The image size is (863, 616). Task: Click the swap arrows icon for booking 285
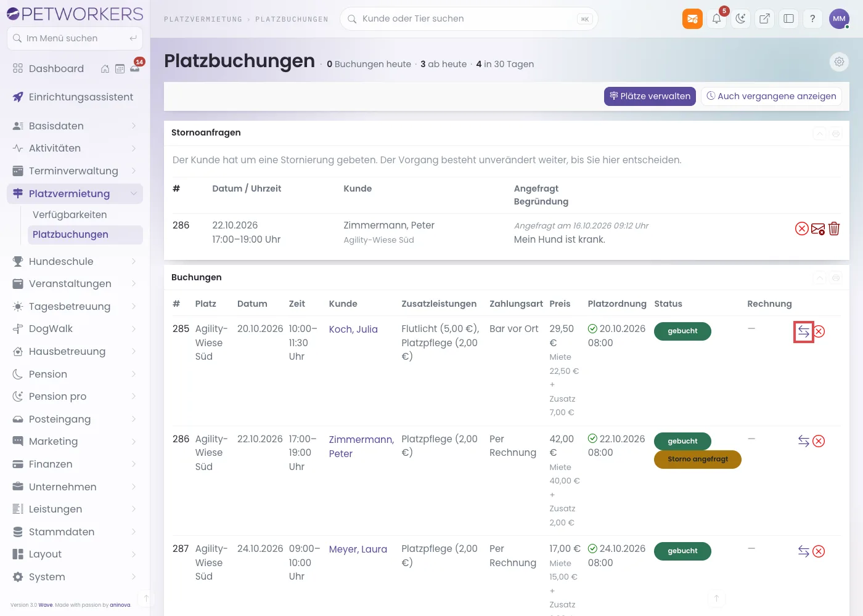804,331
